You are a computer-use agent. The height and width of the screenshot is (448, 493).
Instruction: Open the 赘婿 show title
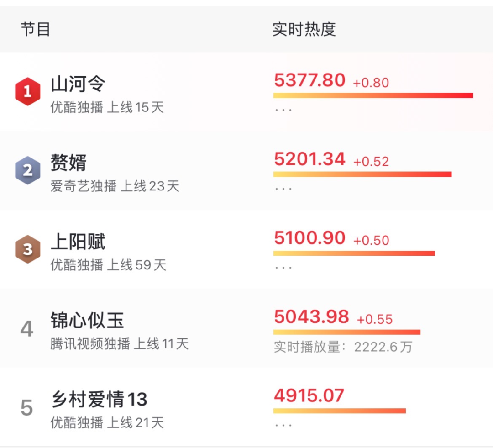point(68,163)
